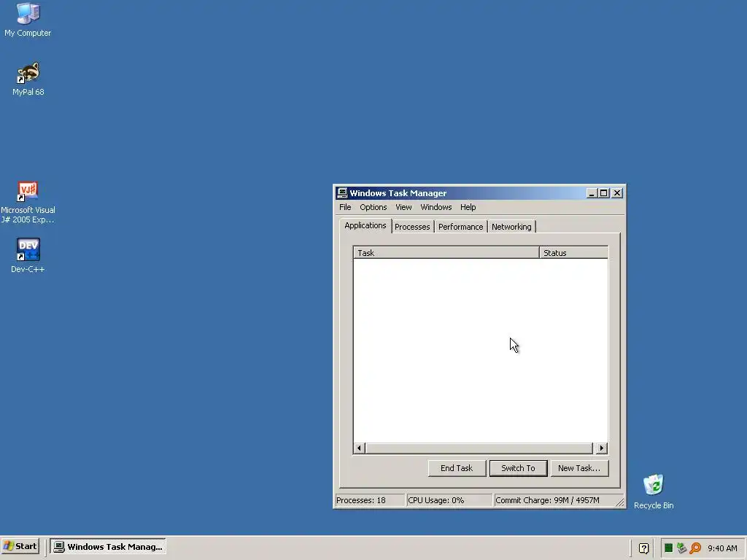Viewport: 747px width, 560px height.
Task: Click the horizontal scrollbar track of the task list
Action: [480, 448]
